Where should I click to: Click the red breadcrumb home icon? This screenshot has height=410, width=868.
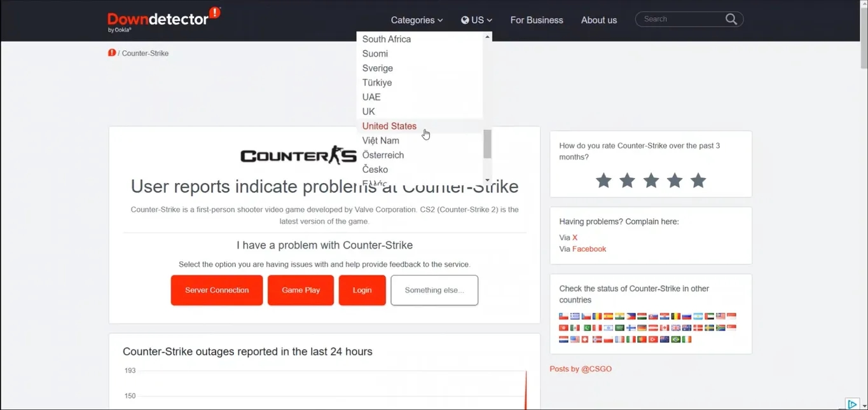pos(112,53)
